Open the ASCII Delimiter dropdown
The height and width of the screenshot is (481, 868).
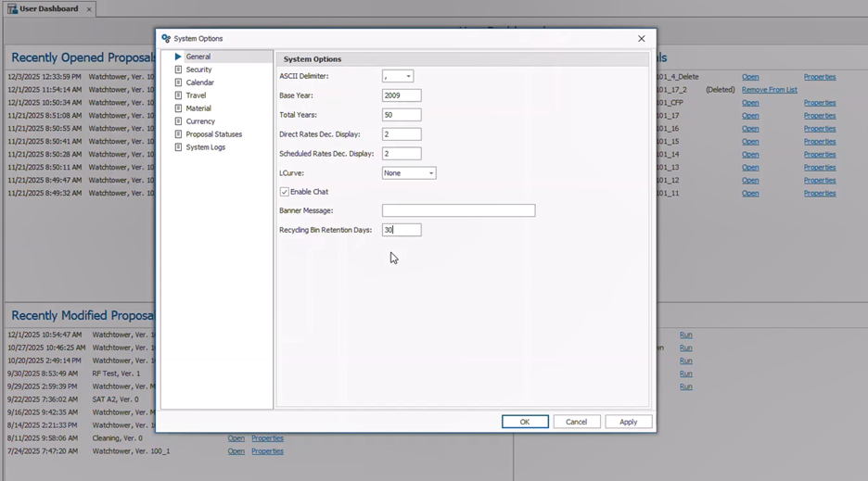408,77
